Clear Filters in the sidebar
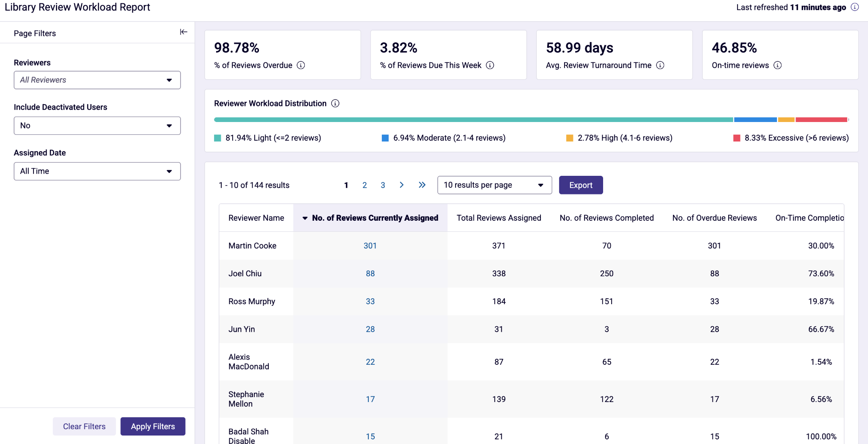 coord(84,426)
